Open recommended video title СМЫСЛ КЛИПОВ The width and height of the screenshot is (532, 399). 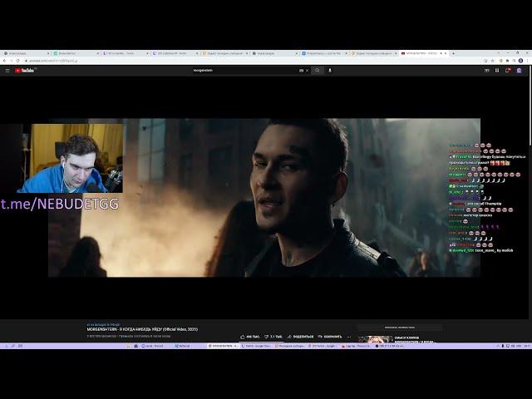tap(406, 338)
